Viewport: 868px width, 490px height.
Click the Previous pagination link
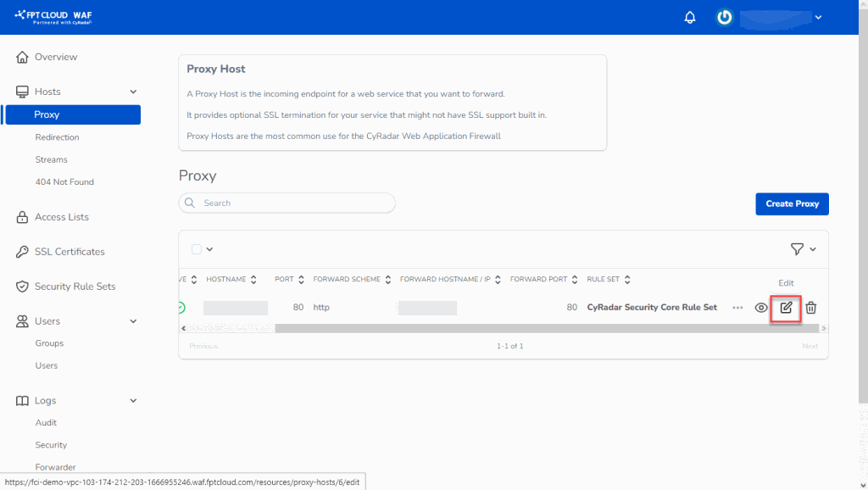click(x=203, y=346)
